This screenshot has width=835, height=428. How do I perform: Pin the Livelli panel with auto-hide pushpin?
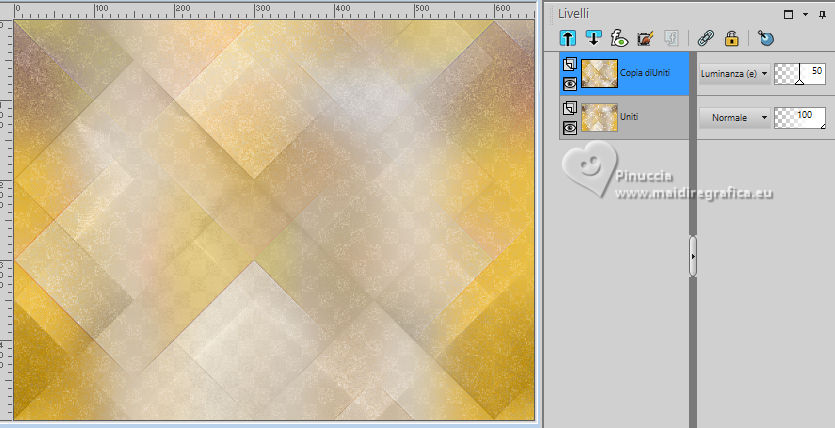[x=822, y=15]
